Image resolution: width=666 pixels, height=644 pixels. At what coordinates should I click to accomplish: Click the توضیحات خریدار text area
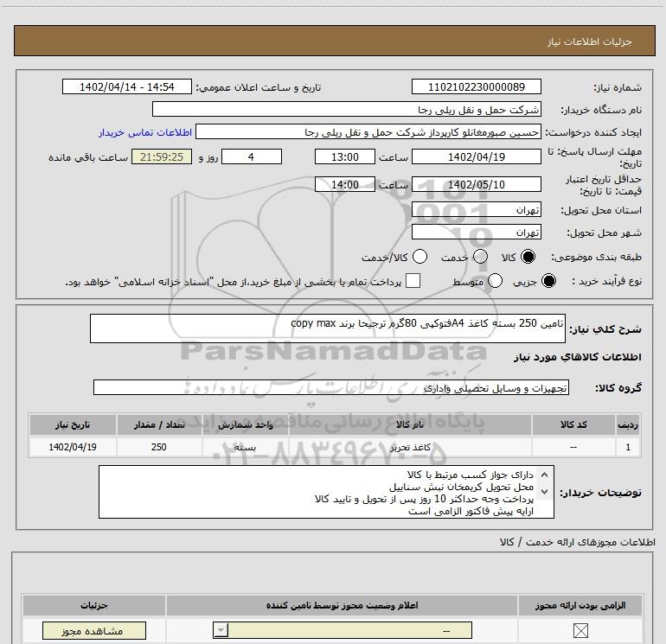pos(326,492)
